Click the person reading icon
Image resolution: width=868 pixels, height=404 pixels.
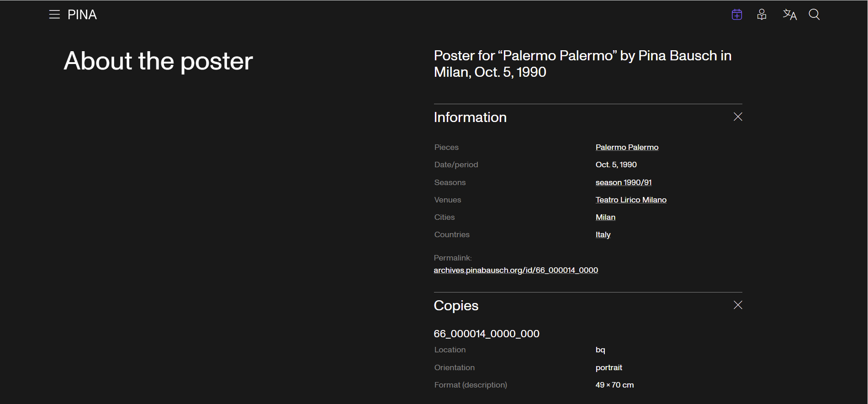tap(762, 15)
